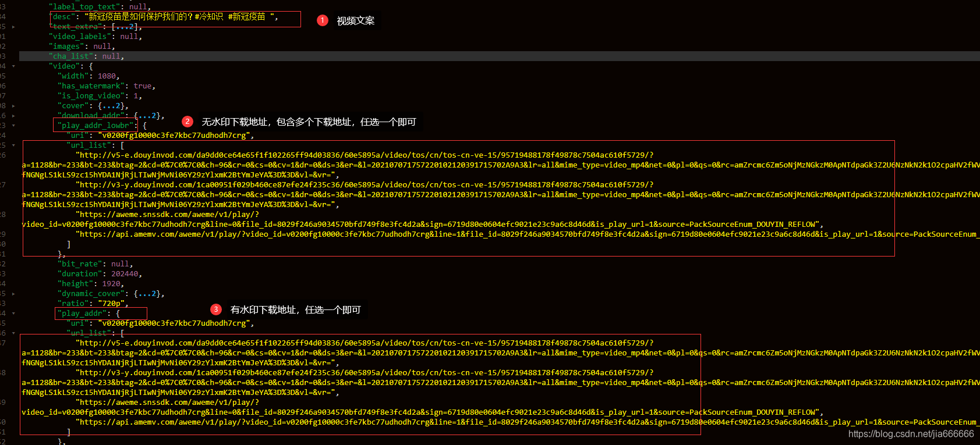Click the "height" value 1920
Viewport: 980px width, 445px height.
pos(111,284)
